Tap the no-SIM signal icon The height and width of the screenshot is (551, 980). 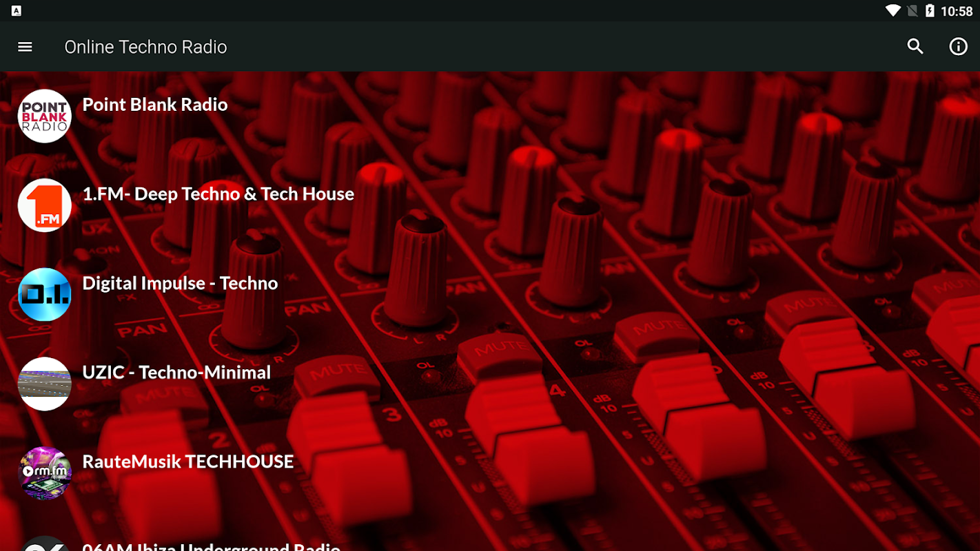point(912,10)
